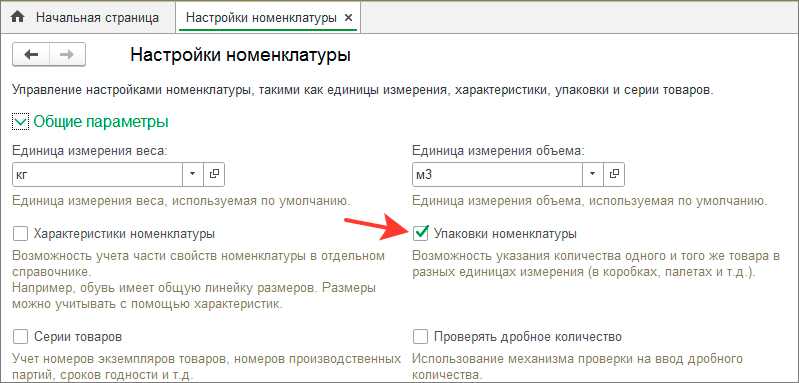
Task: Click the Упаковки номенклатуры label text
Action: (505, 234)
